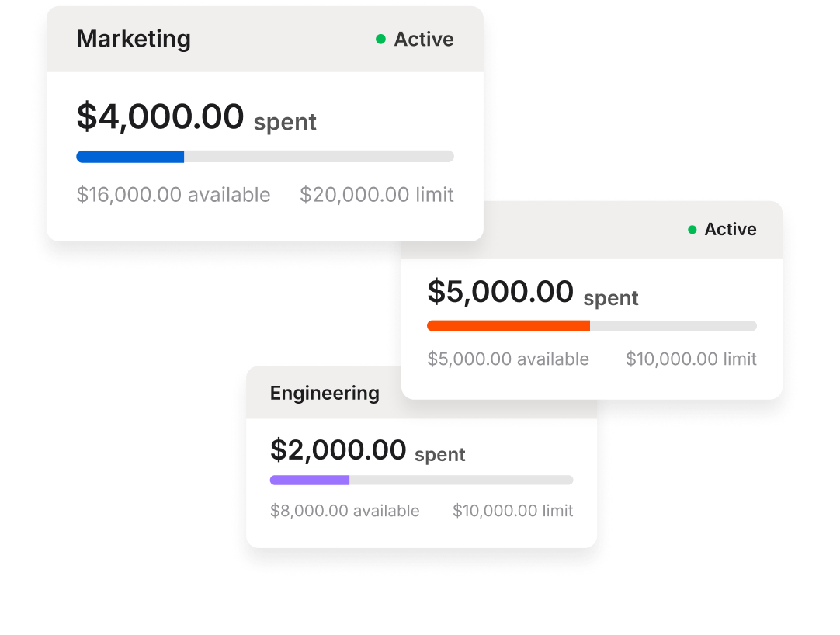840x635 pixels.
Task: Click the purple filled progress bar
Action: [x=309, y=481]
